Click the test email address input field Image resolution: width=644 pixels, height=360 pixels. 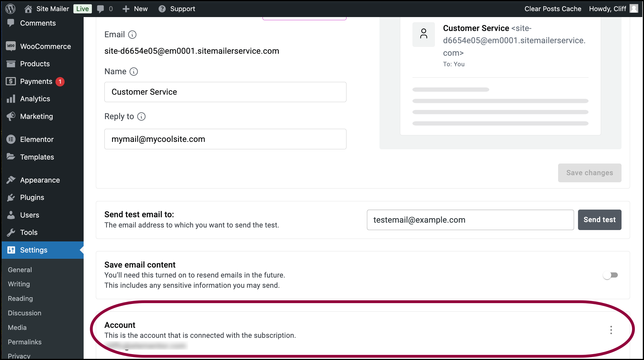[x=470, y=220]
